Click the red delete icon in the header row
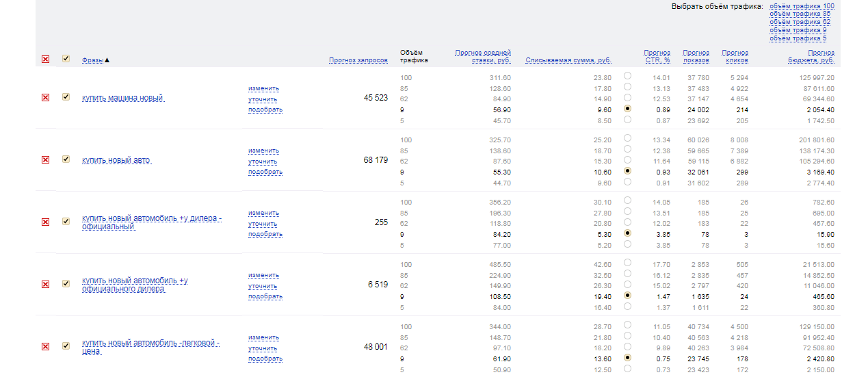868x377 pixels. click(x=46, y=60)
